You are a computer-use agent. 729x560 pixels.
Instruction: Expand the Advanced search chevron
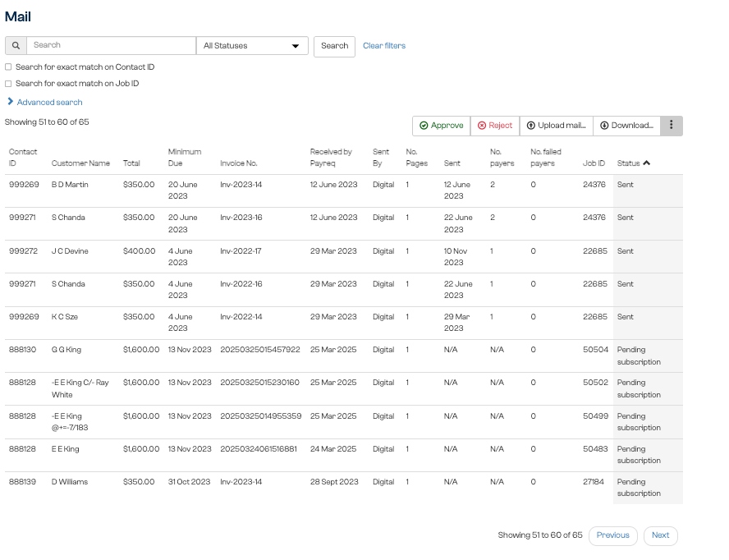click(x=10, y=101)
